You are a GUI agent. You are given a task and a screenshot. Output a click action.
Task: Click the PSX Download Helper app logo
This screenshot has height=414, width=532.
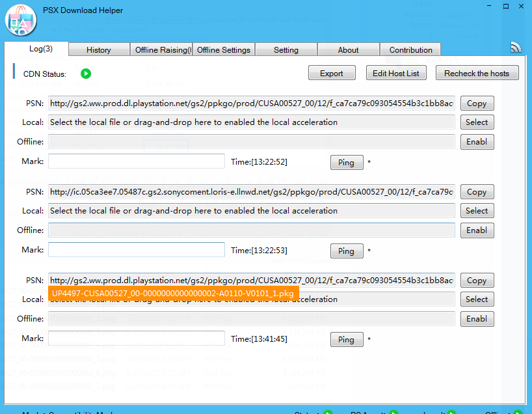(x=20, y=21)
